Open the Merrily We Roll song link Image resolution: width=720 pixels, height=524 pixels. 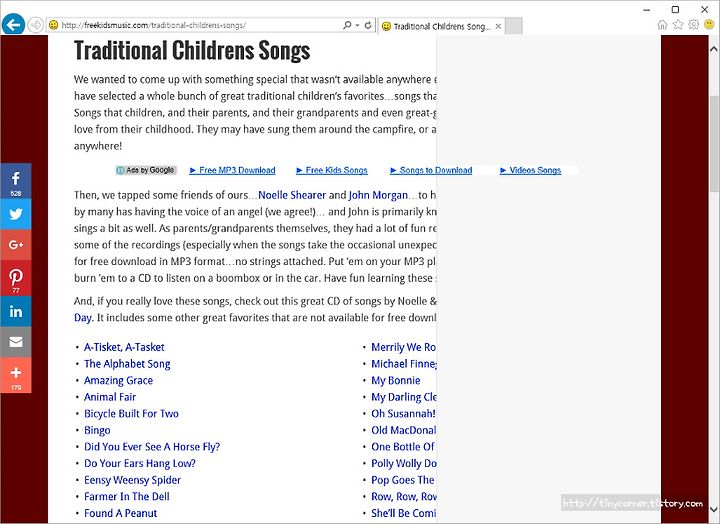[404, 347]
